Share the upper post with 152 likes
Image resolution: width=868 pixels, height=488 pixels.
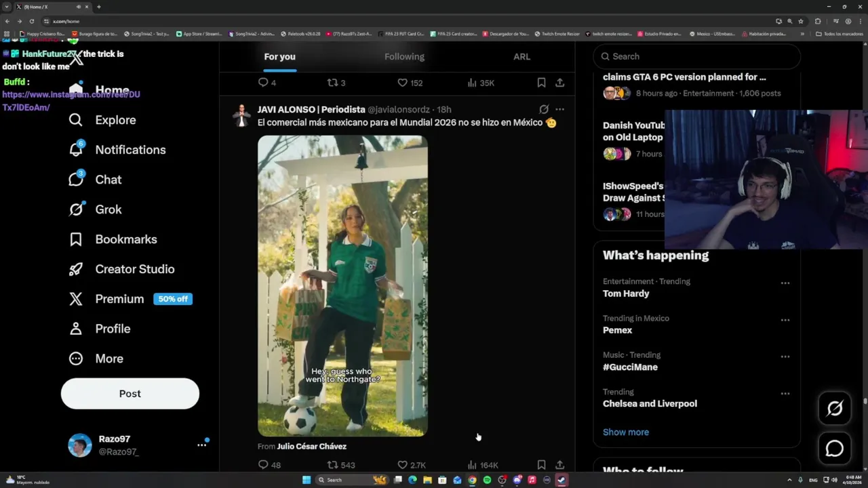pyautogui.click(x=559, y=83)
